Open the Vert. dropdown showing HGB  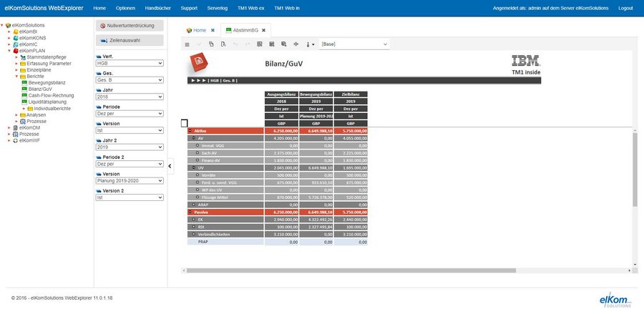(x=130, y=63)
